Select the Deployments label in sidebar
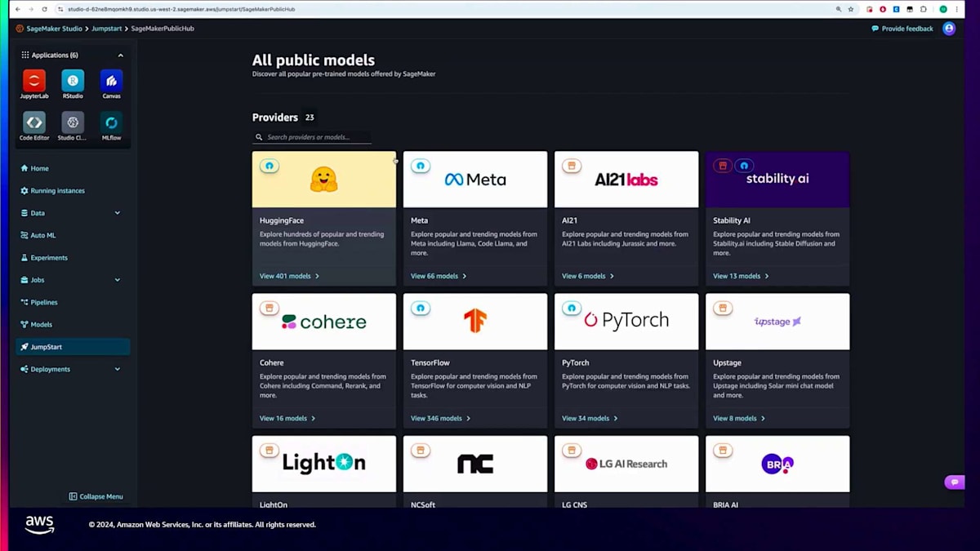Viewport: 980px width, 551px height. (51, 369)
